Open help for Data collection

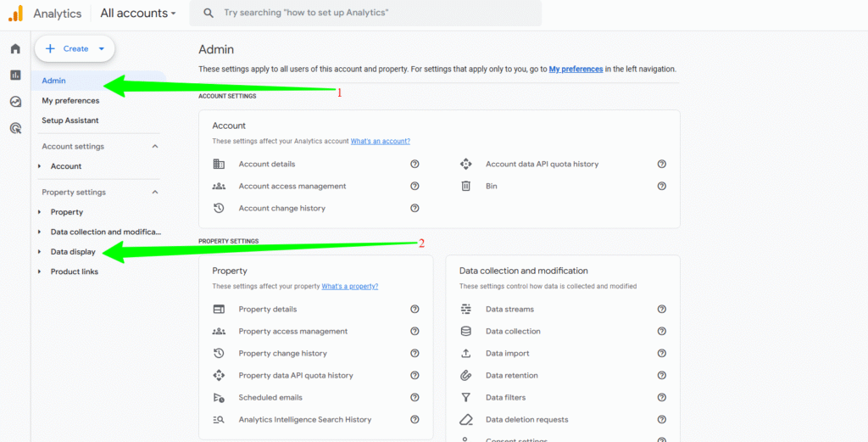[661, 331]
